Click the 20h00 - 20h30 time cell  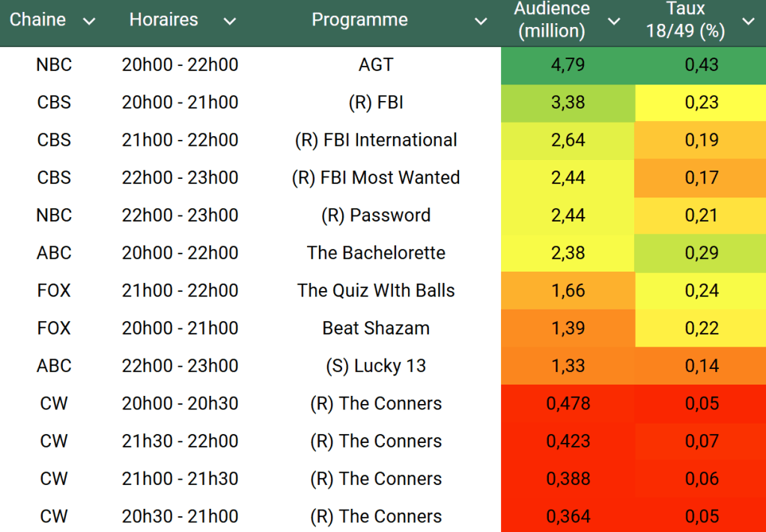tap(180, 403)
